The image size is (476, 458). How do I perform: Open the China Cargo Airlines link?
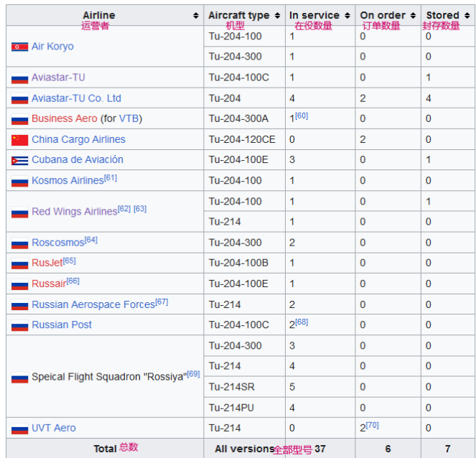(x=79, y=139)
